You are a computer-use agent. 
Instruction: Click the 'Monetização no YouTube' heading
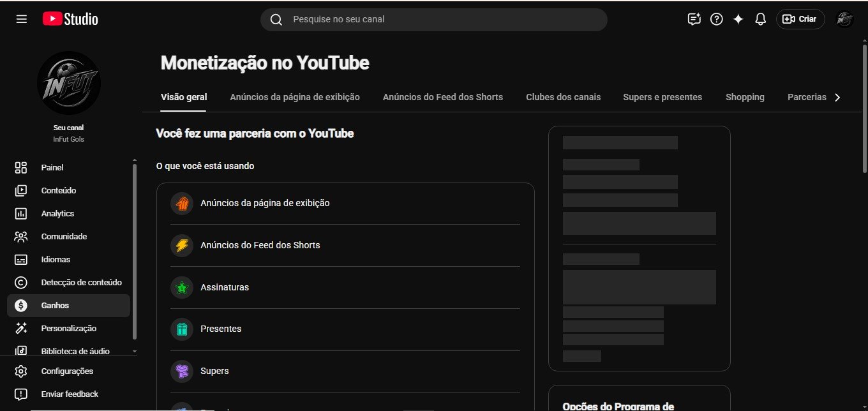tap(265, 63)
